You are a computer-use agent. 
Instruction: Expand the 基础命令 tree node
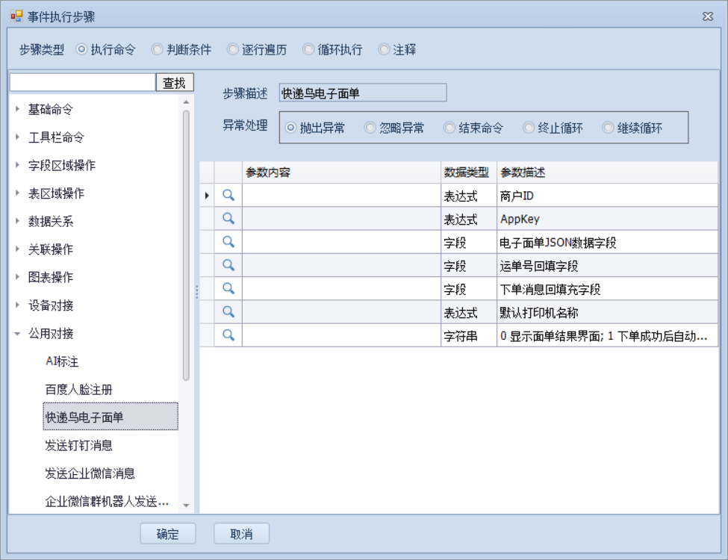pos(18,109)
